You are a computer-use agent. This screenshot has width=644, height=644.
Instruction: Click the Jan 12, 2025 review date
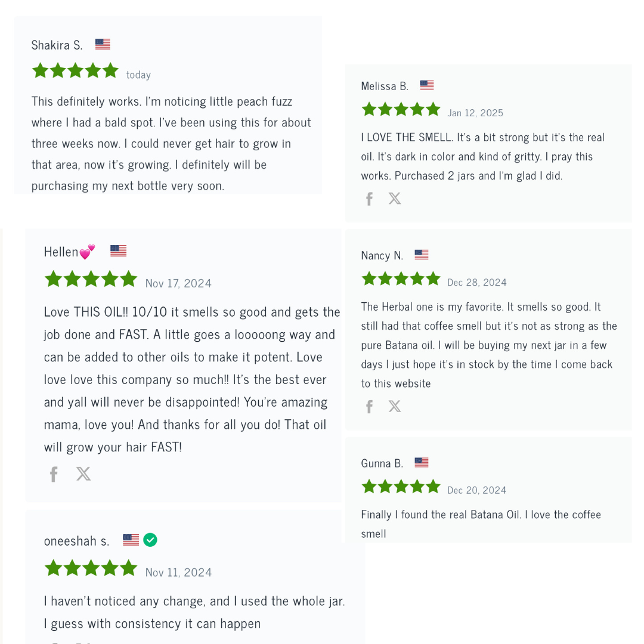[475, 113]
